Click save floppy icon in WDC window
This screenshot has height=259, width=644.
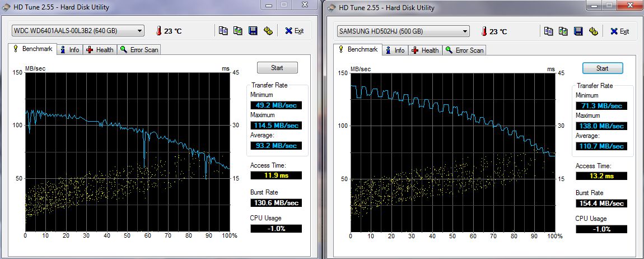point(253,31)
